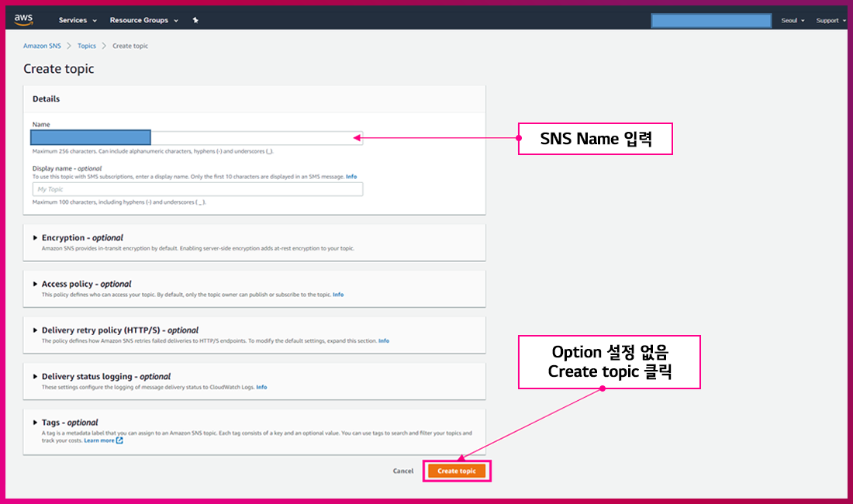Open the Services menu
The width and height of the screenshot is (853, 504).
click(x=78, y=20)
